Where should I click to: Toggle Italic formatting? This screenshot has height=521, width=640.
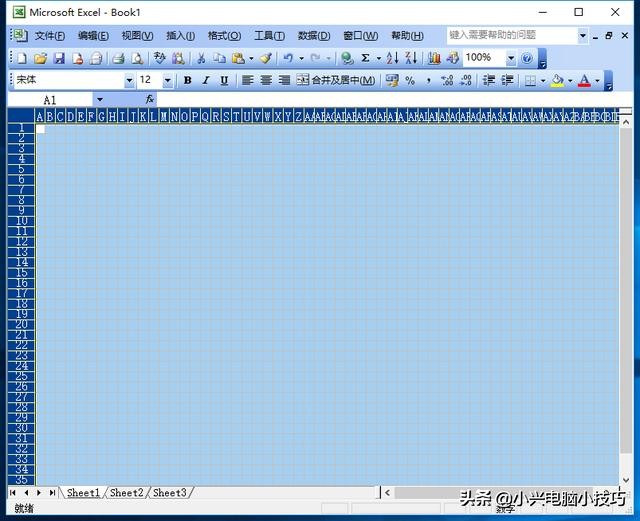tap(206, 80)
